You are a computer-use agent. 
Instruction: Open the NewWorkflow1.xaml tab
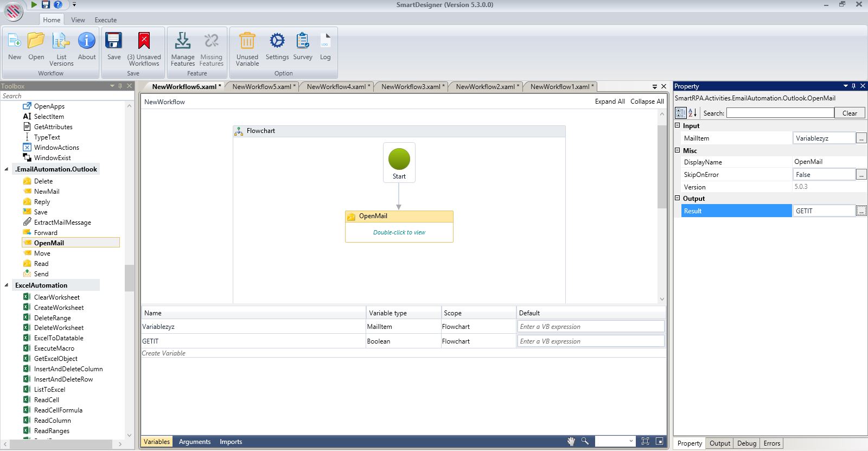pos(561,86)
